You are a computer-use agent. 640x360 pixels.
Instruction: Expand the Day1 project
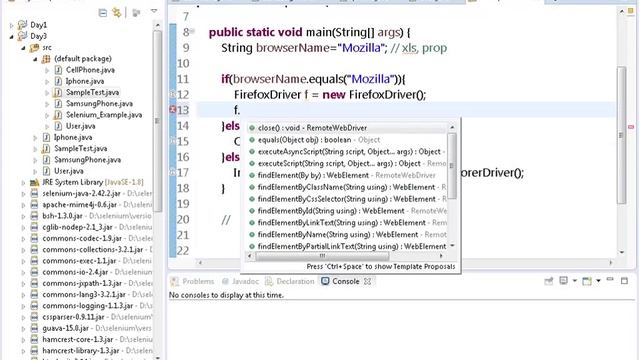coord(11,25)
